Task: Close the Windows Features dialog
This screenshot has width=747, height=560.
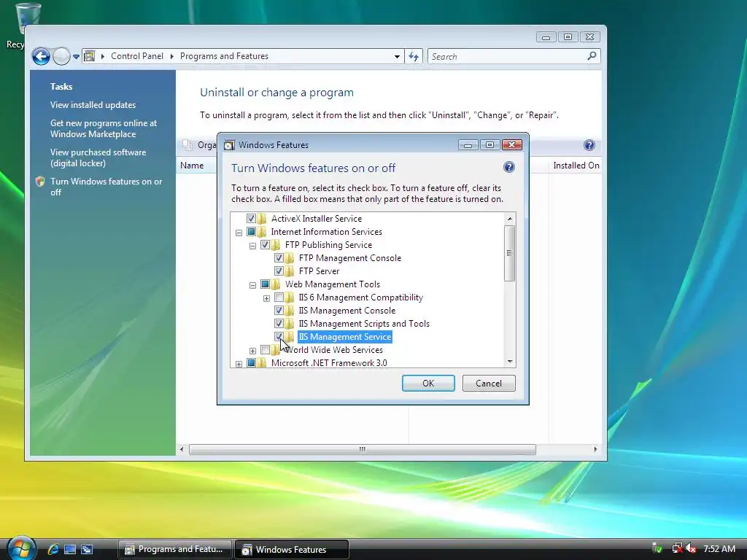Action: click(x=511, y=145)
